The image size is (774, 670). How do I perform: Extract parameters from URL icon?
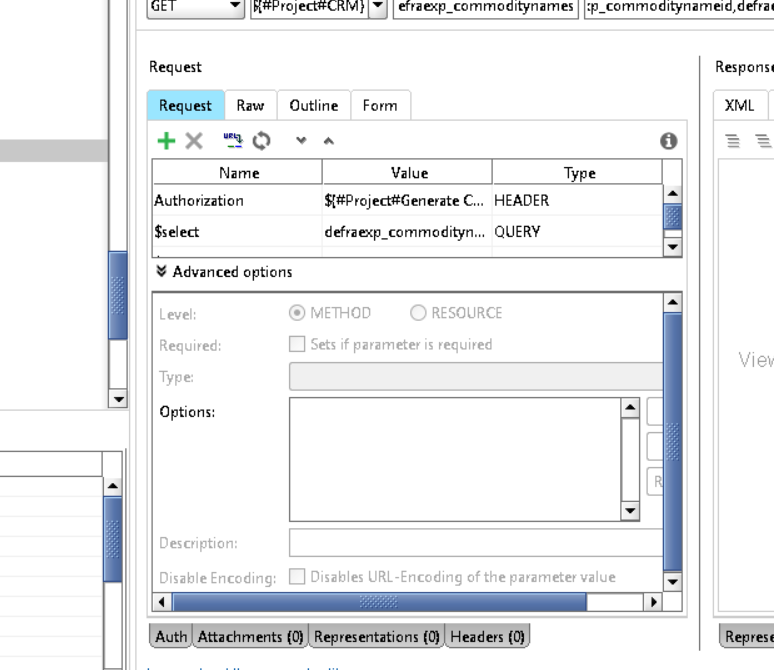(232, 140)
